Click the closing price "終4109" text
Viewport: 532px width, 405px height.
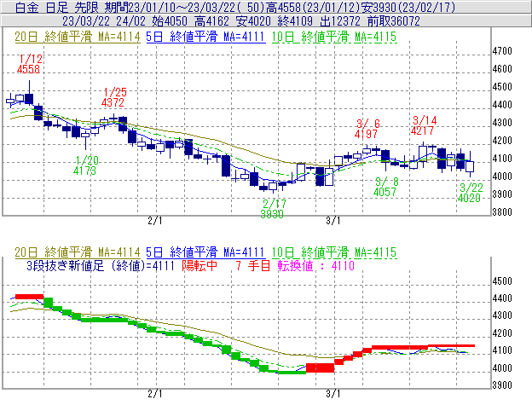[x=295, y=21]
